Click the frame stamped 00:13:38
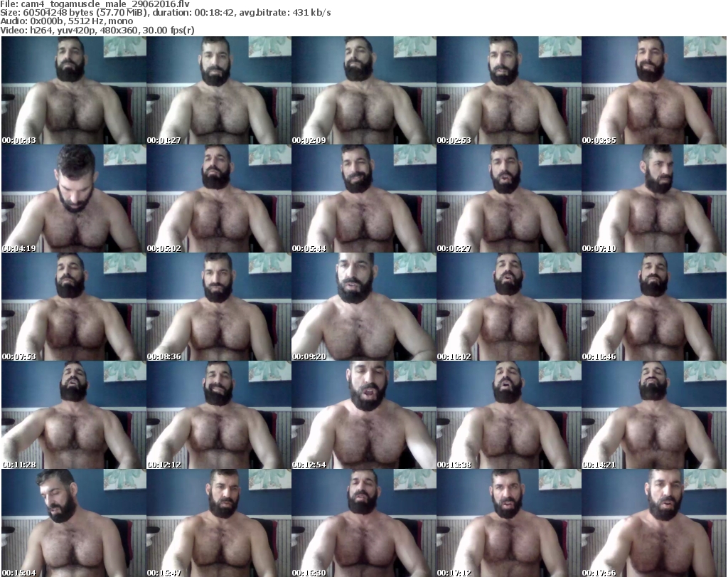The height and width of the screenshot is (577, 728). point(509,415)
